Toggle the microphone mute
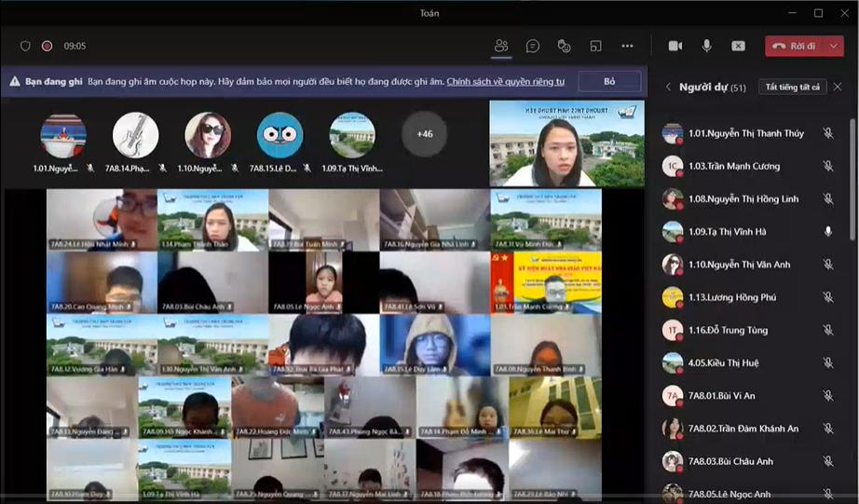The image size is (859, 504). tap(707, 46)
